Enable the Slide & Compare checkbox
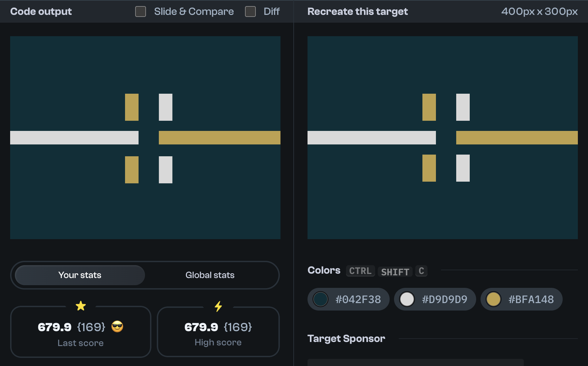 141,12
